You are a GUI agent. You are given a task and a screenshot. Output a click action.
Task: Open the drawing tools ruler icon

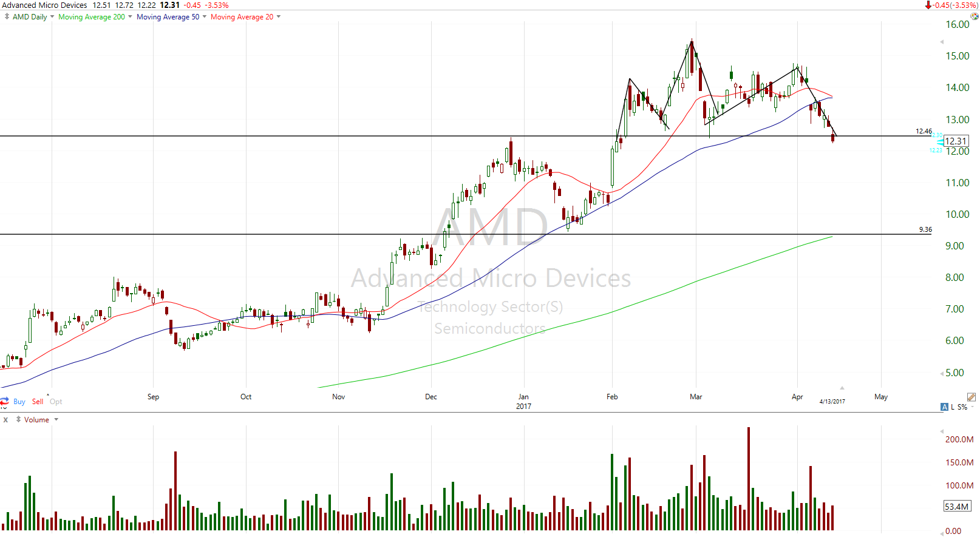click(x=971, y=397)
